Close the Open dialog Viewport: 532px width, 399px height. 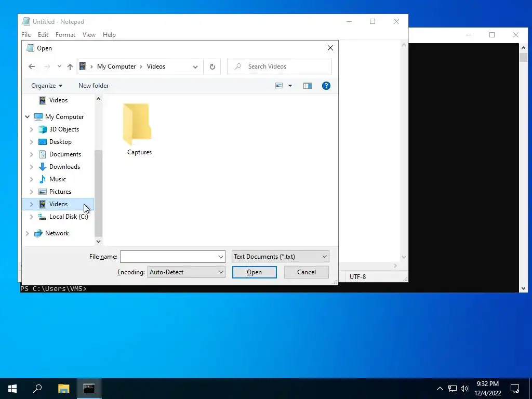[330, 48]
